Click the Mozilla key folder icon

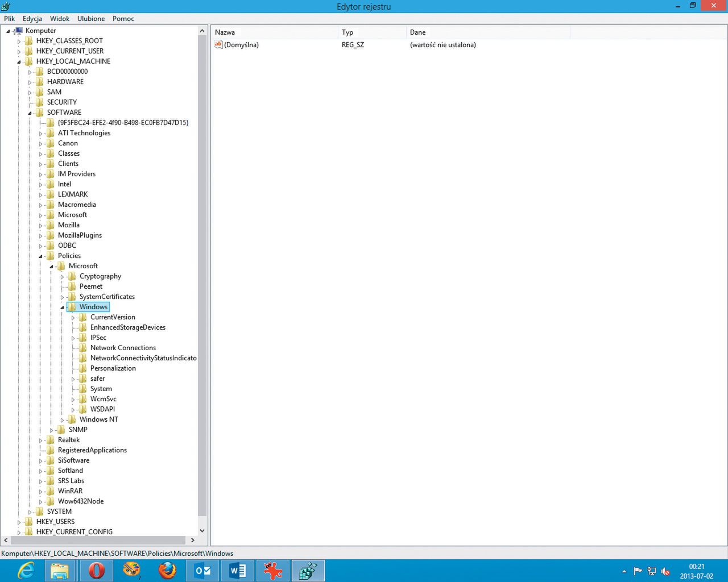[51, 225]
